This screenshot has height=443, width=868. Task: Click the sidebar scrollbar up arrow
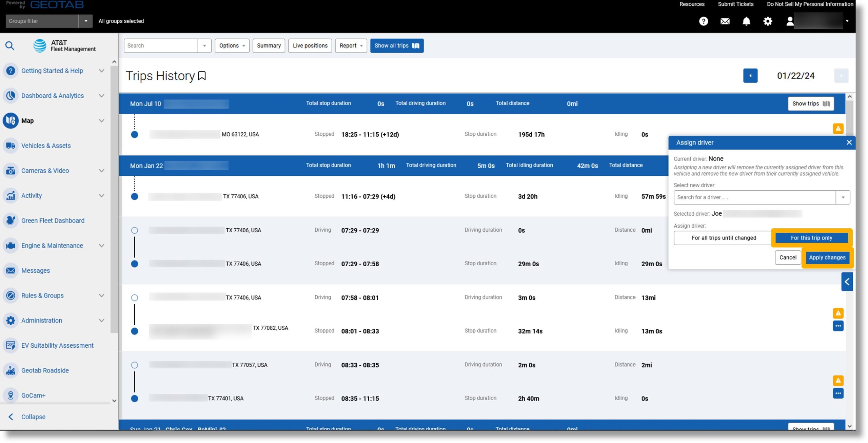tap(114, 62)
